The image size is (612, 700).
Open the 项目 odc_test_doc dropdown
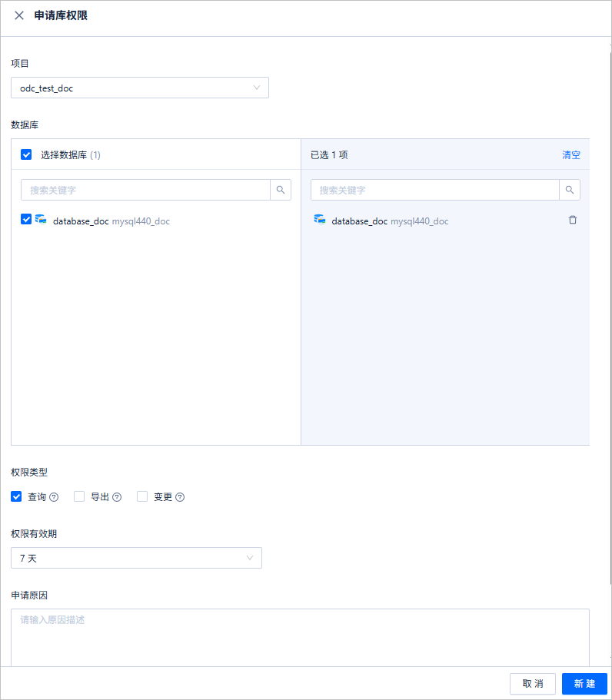pyautogui.click(x=140, y=88)
